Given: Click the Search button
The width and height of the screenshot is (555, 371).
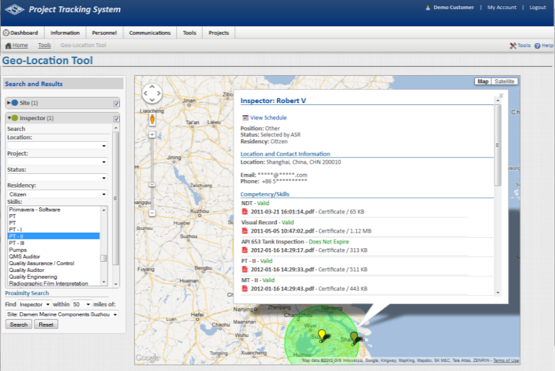Looking at the screenshot, I should pyautogui.click(x=18, y=324).
